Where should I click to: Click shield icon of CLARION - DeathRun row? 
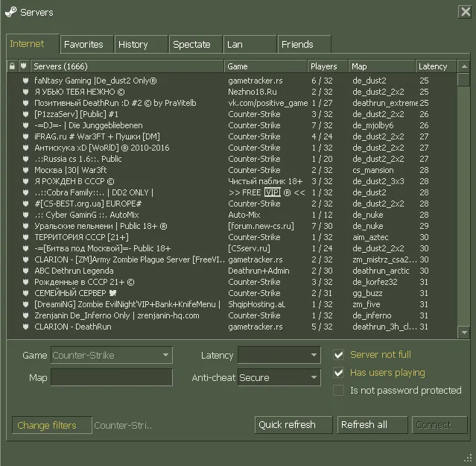click(25, 327)
